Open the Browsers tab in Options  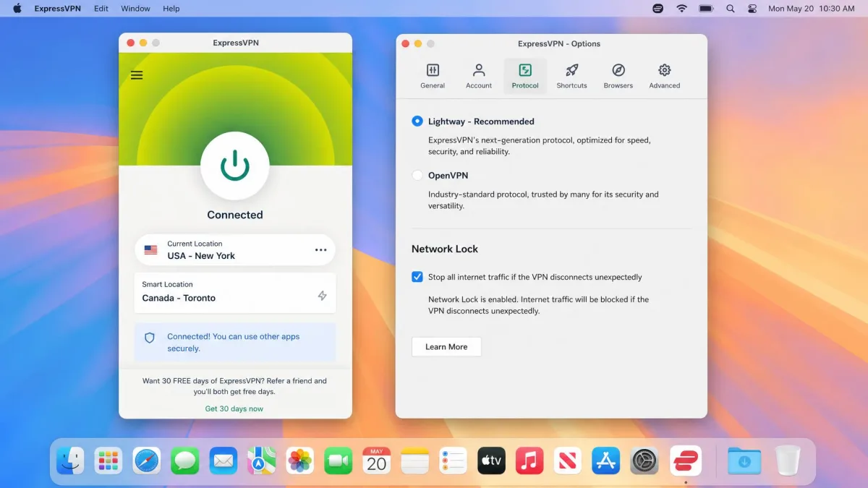(x=618, y=76)
